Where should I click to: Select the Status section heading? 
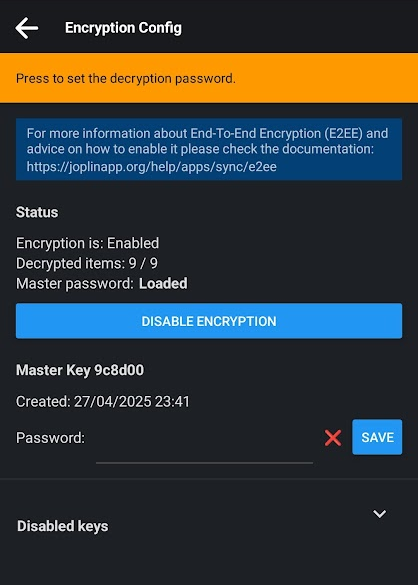[37, 212]
